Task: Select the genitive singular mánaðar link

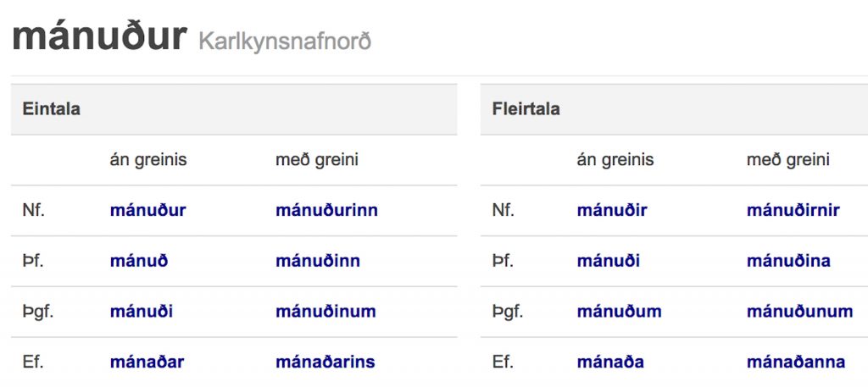Action: tap(147, 362)
